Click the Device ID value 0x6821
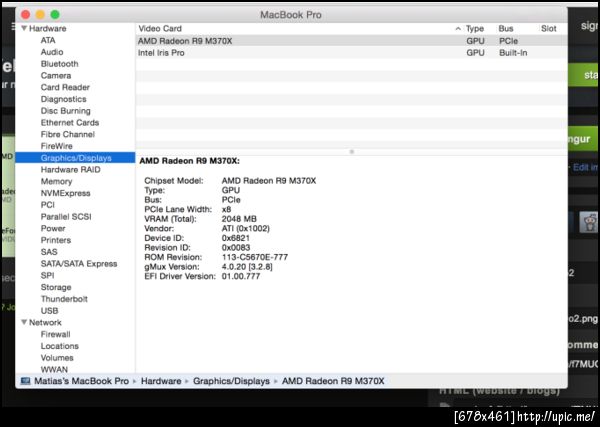This screenshot has height=427, width=600. click(x=236, y=238)
